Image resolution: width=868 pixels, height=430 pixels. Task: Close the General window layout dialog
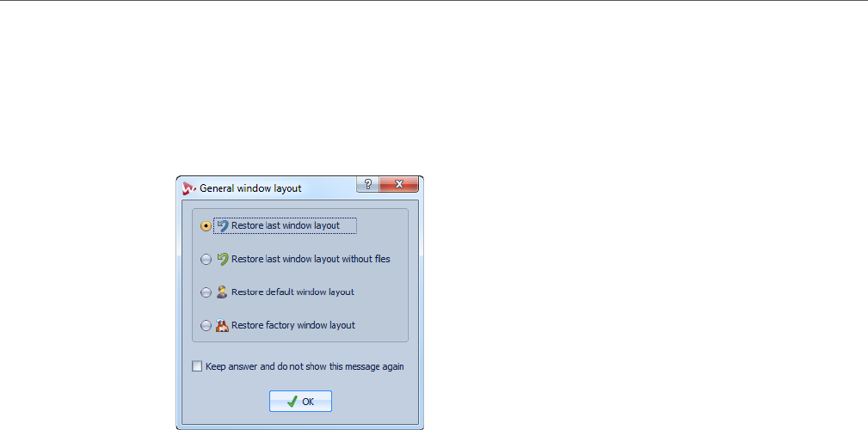click(x=398, y=184)
